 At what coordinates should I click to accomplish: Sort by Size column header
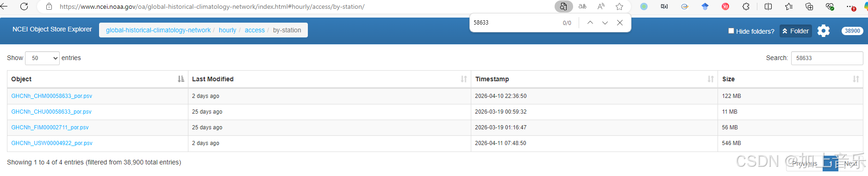point(790,79)
